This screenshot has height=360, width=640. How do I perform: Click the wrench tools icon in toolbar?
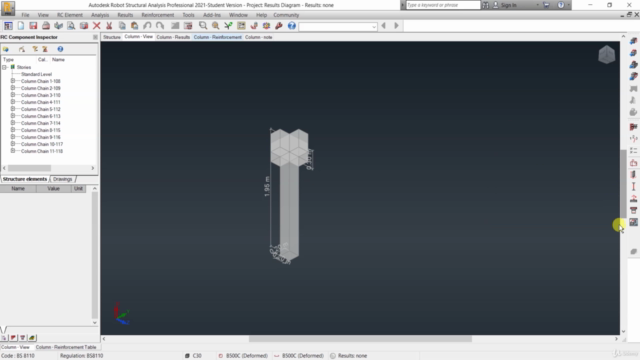pos(279,26)
